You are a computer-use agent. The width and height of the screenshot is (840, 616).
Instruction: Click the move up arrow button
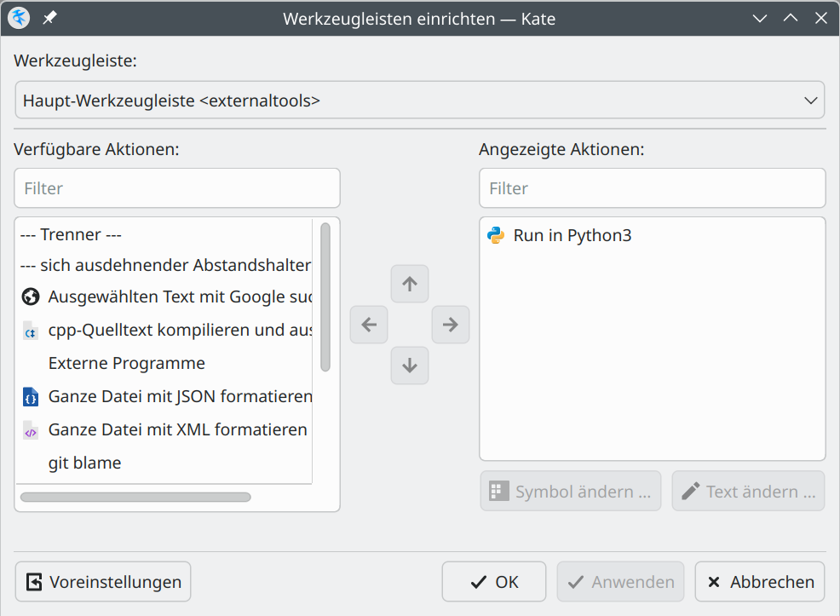410,284
